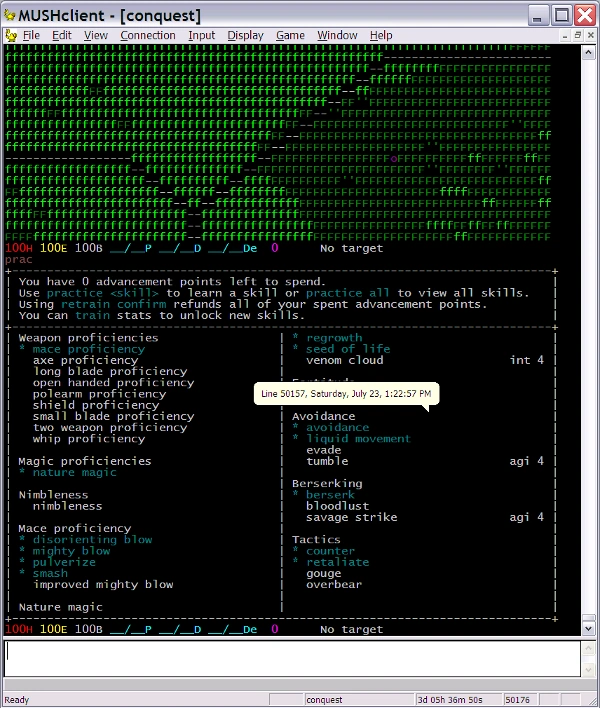Click 'small blade proficiency' line

tap(113, 416)
